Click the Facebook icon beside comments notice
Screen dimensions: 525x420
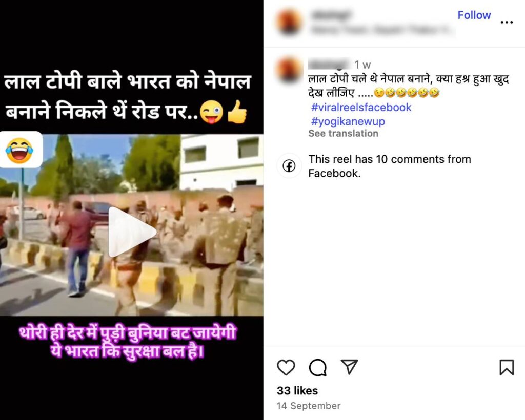[x=289, y=166]
